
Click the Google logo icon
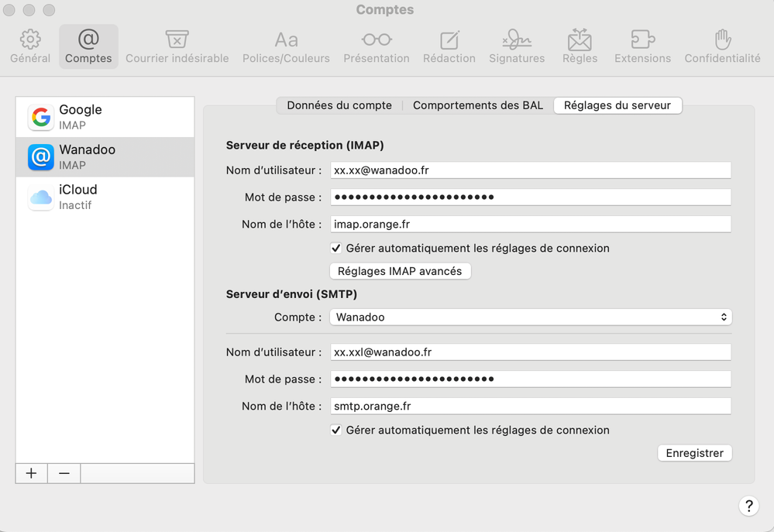[41, 117]
